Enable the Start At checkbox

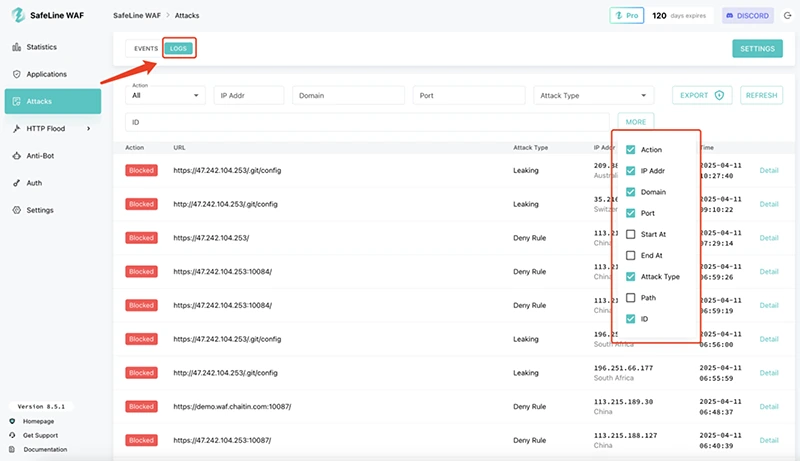(631, 234)
